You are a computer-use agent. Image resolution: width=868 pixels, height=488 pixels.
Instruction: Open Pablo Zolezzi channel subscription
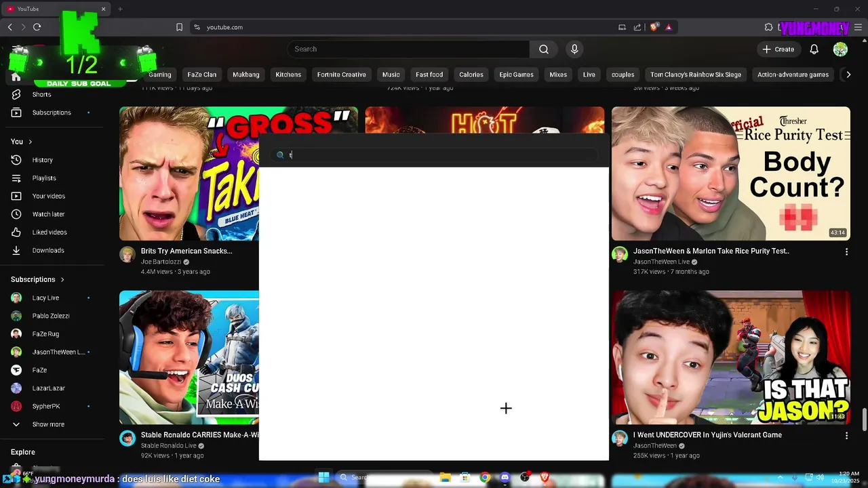pyautogui.click(x=51, y=316)
